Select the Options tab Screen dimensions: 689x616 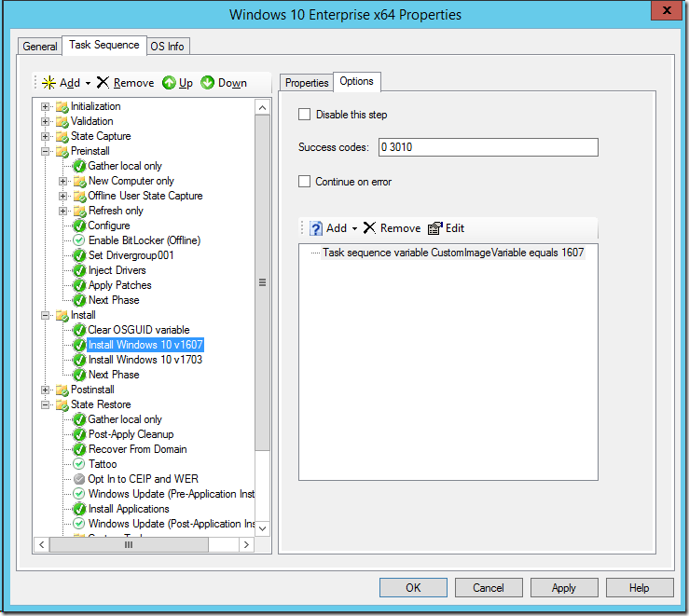click(356, 82)
